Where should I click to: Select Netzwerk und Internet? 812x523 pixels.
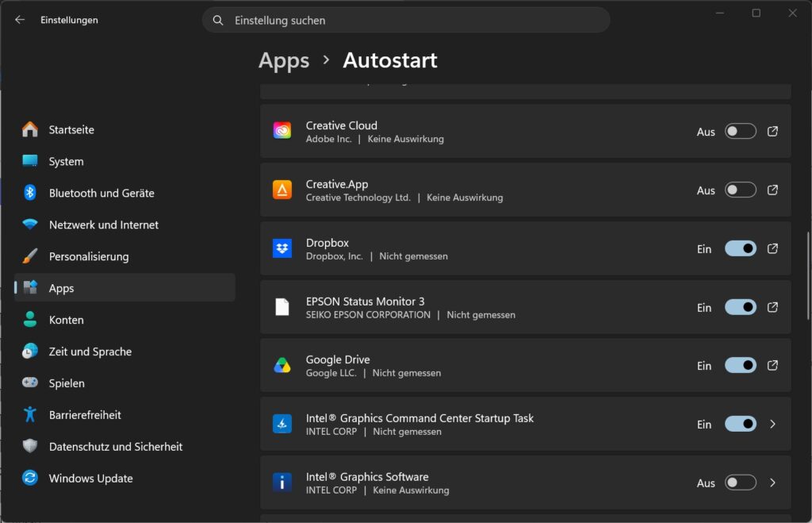pos(124,225)
